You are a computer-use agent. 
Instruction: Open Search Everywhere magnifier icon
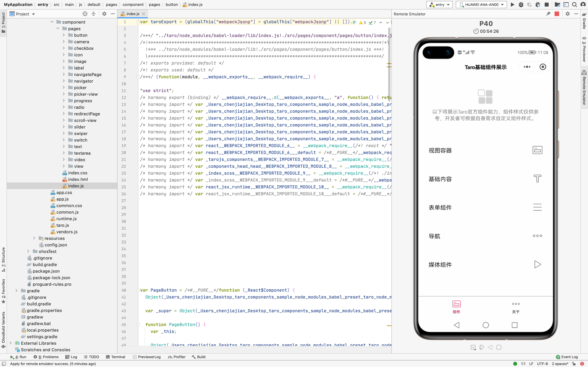574,5
